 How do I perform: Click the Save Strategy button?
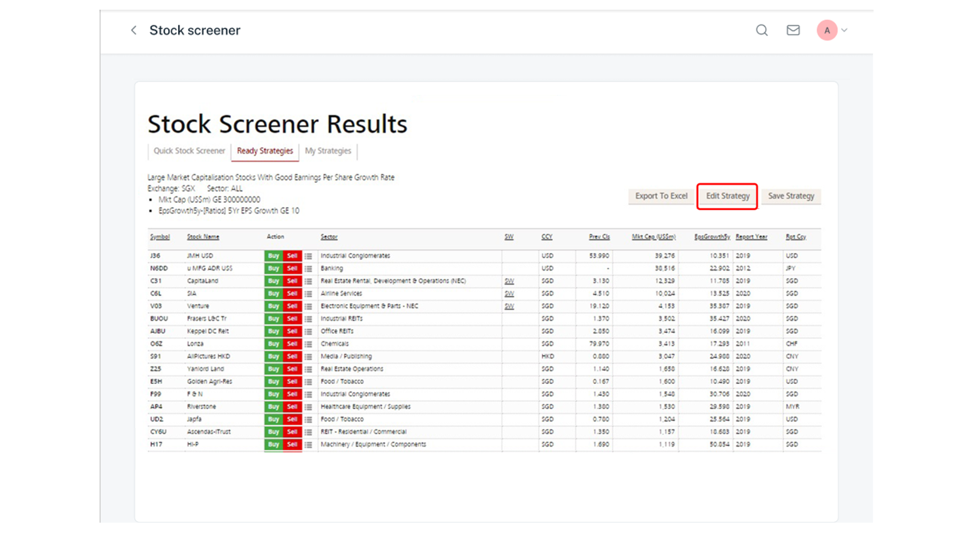pos(791,196)
